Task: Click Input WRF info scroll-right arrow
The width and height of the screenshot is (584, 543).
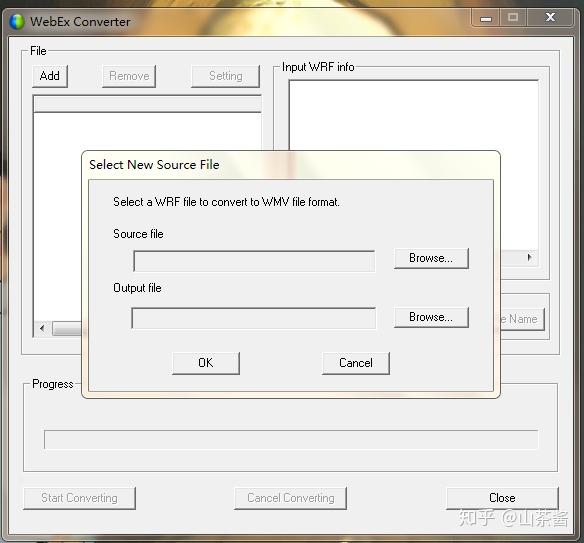Action: point(529,257)
